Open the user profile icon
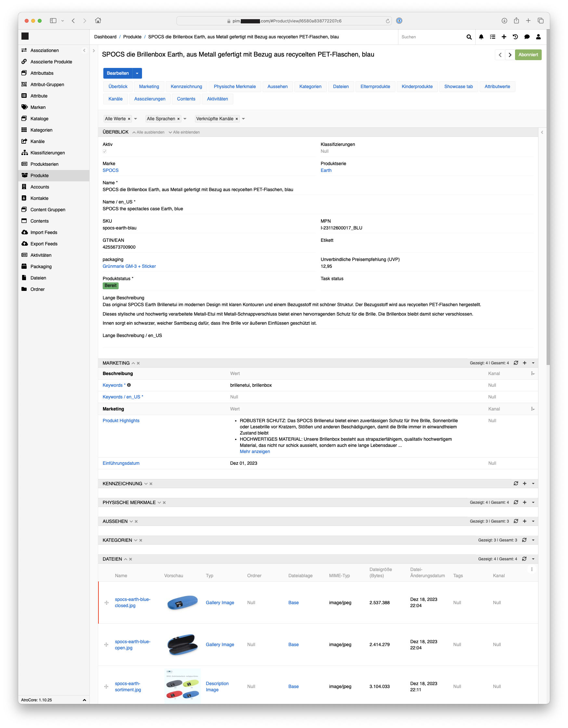This screenshot has height=728, width=568. (538, 37)
